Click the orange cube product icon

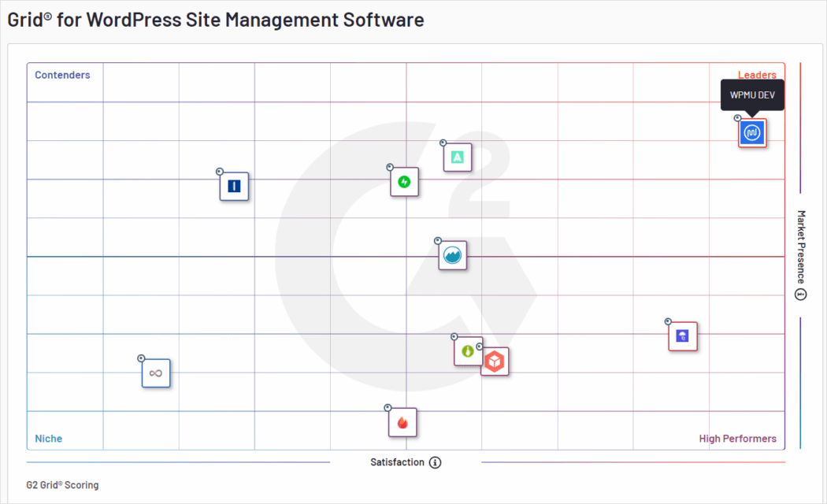(495, 361)
